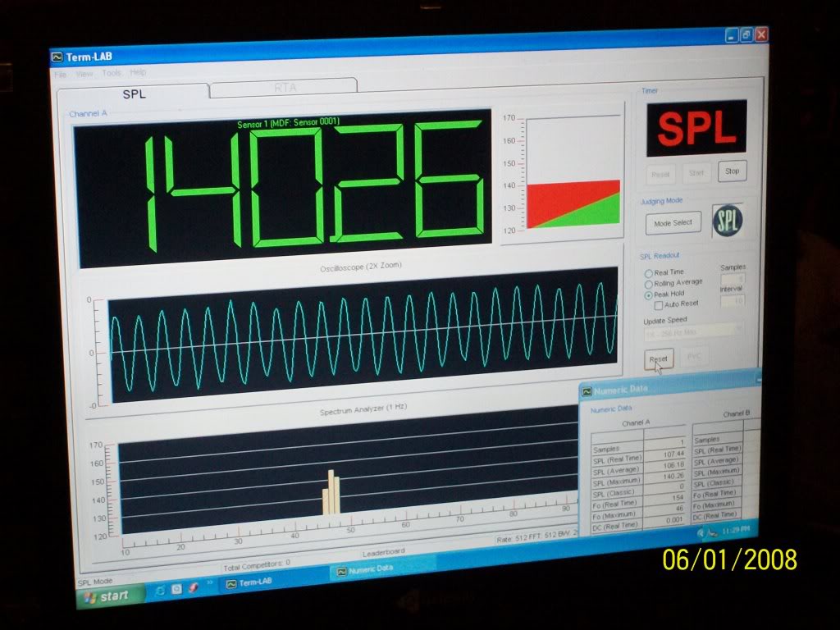Open the View menu
The width and height of the screenshot is (840, 630).
pyautogui.click(x=84, y=73)
